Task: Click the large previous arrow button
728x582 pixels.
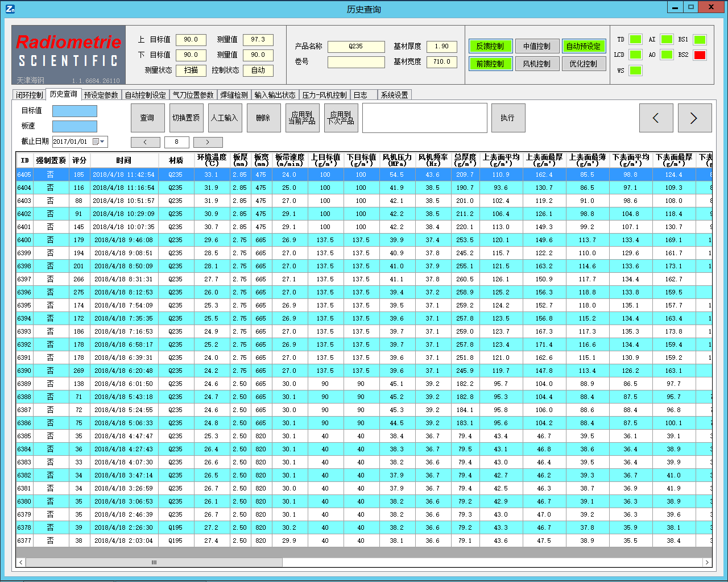Action: point(656,118)
